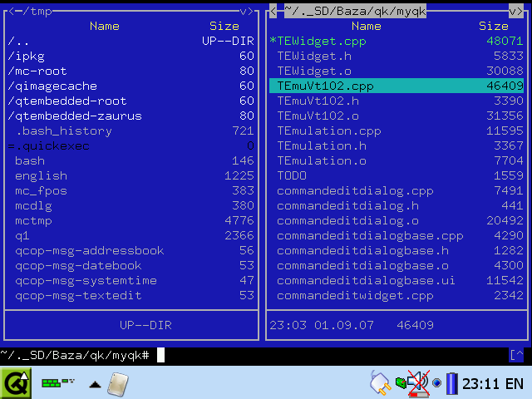The width and height of the screenshot is (532, 399).
Task: Select qcop-msg-textedit file
Action: (131, 295)
